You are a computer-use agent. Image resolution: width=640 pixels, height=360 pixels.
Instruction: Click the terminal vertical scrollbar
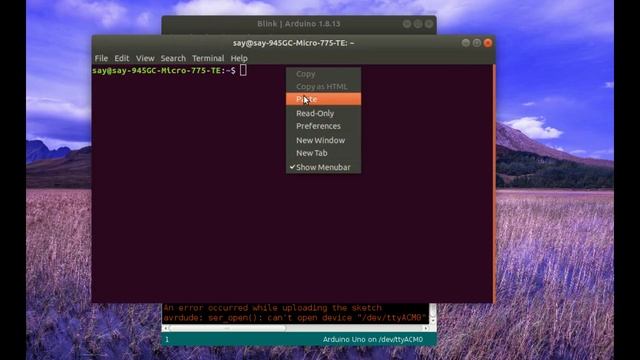[494, 184]
